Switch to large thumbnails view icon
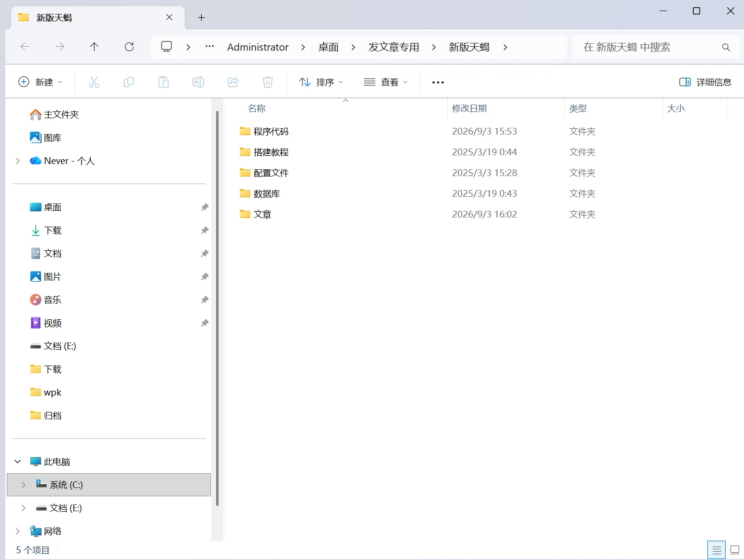The height and width of the screenshot is (560, 744). [x=735, y=550]
